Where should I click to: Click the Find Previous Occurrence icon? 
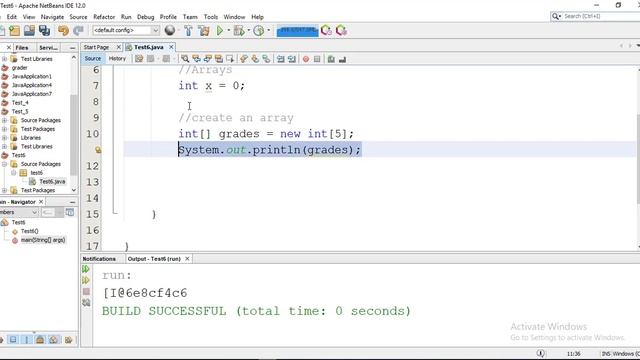click(196, 59)
